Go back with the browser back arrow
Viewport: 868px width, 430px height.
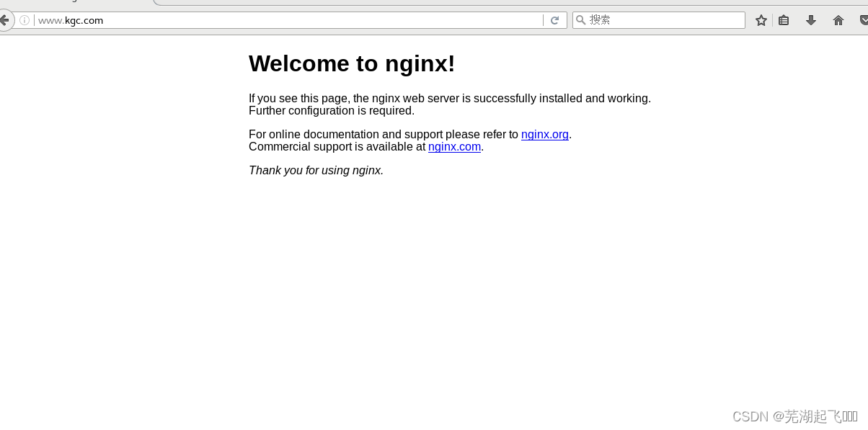tap(4, 20)
